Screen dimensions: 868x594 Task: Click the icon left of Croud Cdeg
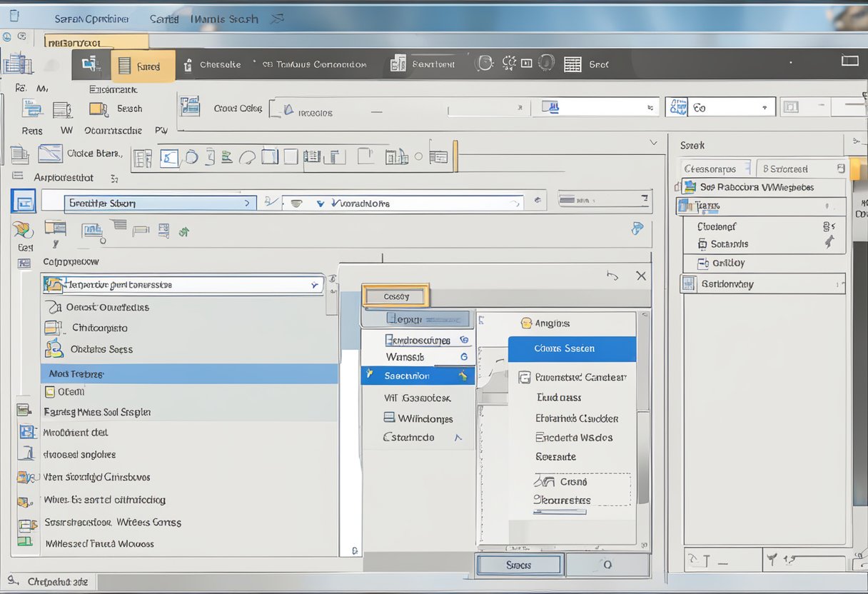[190, 107]
